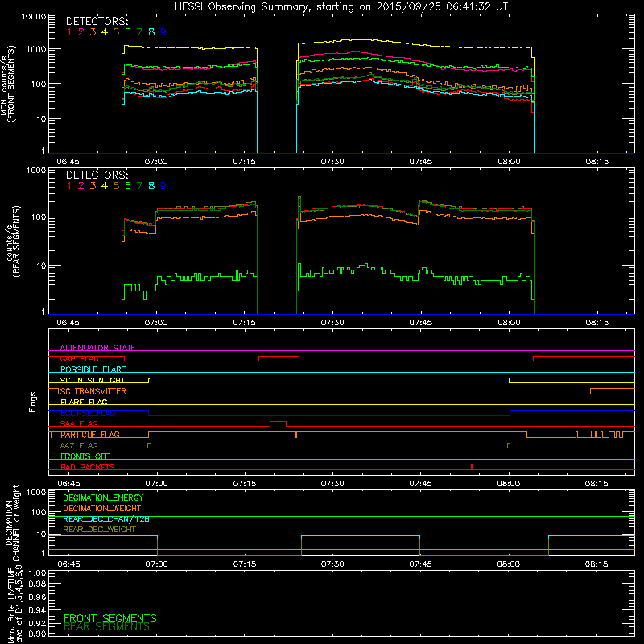Pick detector 5 in rear segments legend
This screenshot has height=644, width=644.
(116, 186)
